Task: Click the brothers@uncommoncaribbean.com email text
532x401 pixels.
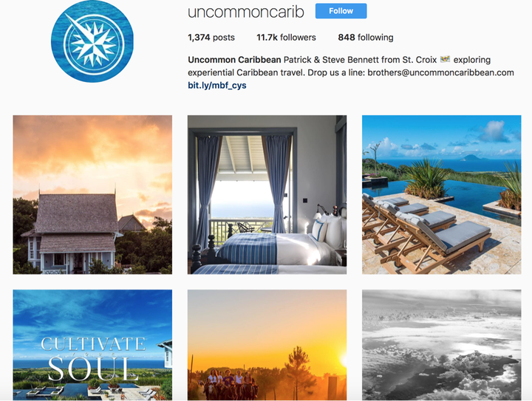Action: (x=440, y=72)
